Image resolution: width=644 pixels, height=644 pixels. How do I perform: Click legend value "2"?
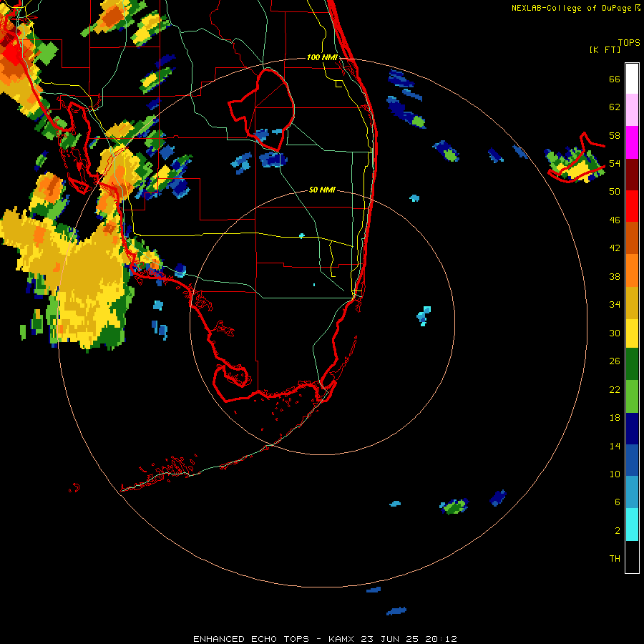[618, 531]
